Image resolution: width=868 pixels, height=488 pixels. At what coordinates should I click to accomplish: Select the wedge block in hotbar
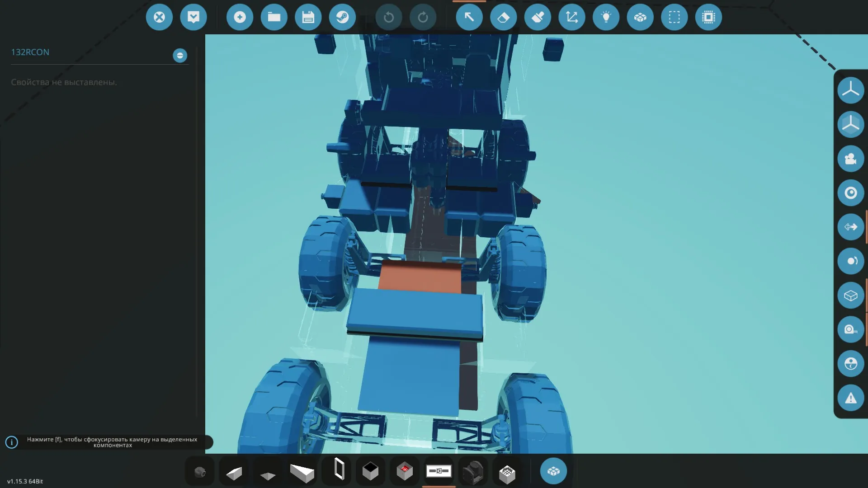tap(234, 473)
